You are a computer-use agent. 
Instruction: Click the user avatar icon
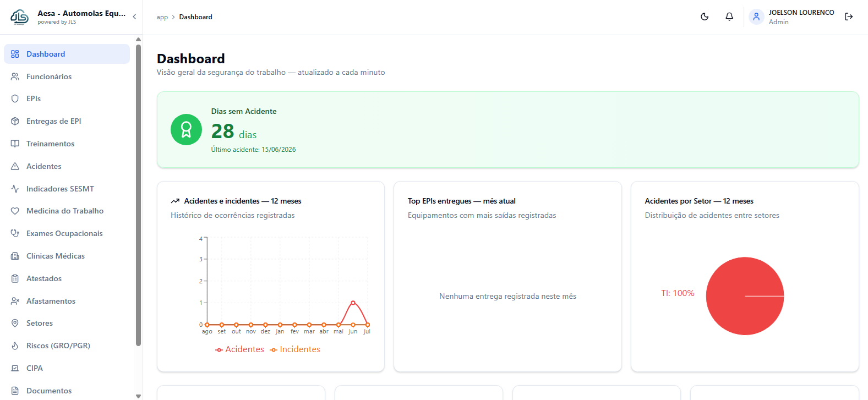pos(756,17)
